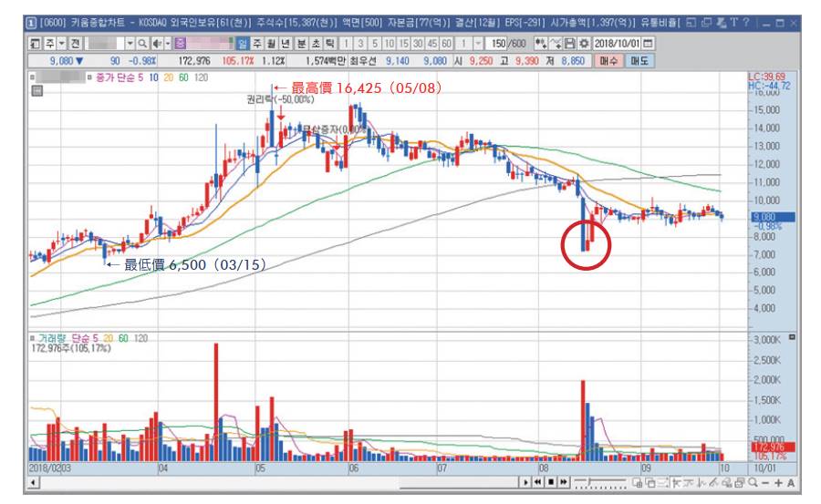The height and width of the screenshot is (504, 821).
Task: Click the 45 interval preset
Action: pos(432,44)
